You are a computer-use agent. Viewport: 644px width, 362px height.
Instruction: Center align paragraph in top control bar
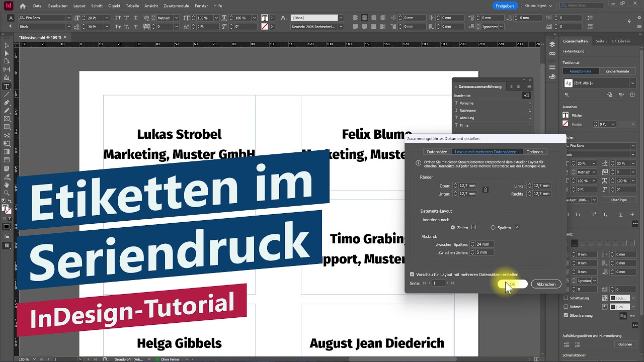[x=365, y=18]
